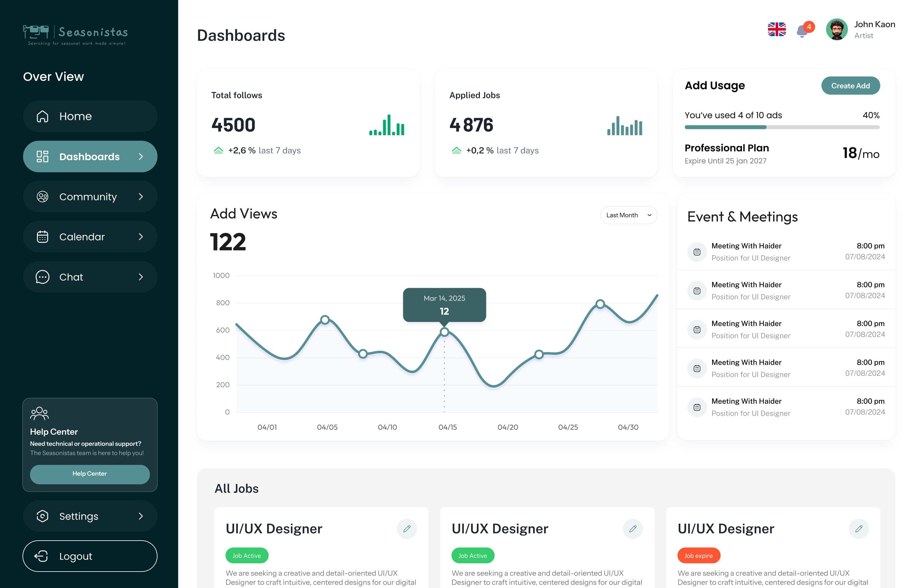Click the Logout button
918x588 pixels.
[90, 556]
